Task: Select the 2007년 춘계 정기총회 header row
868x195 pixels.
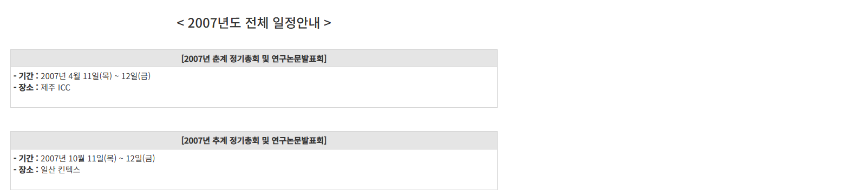Action: pos(254,58)
